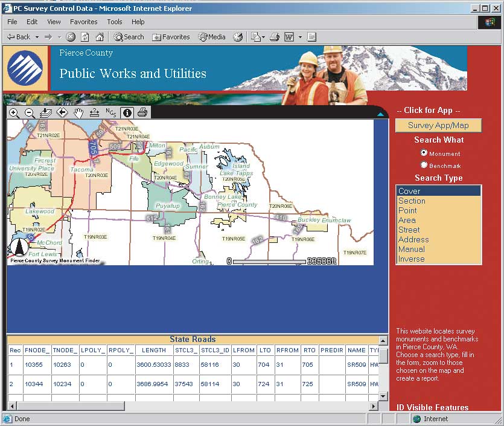
Task: Click SR509 in record 1 row
Action: (x=357, y=364)
